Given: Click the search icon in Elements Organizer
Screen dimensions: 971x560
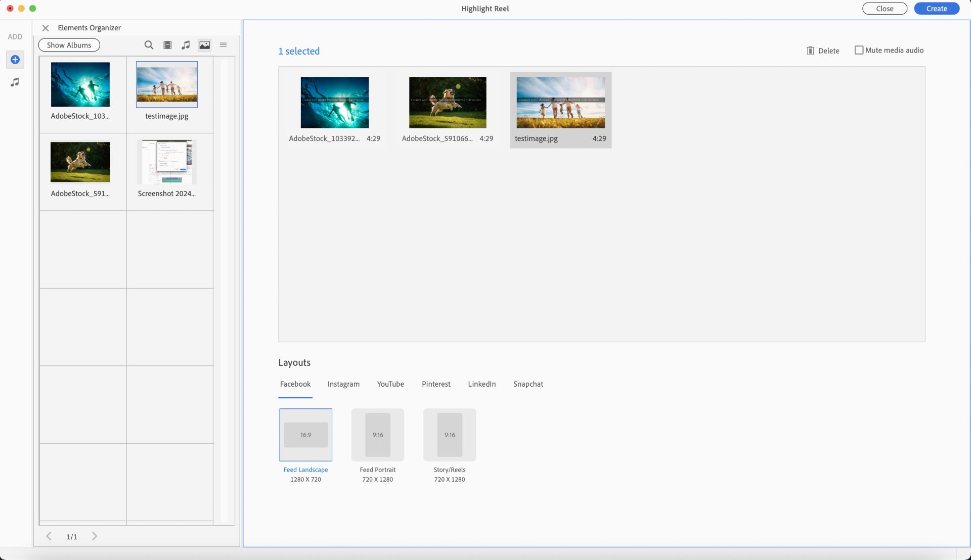Looking at the screenshot, I should tap(148, 44).
